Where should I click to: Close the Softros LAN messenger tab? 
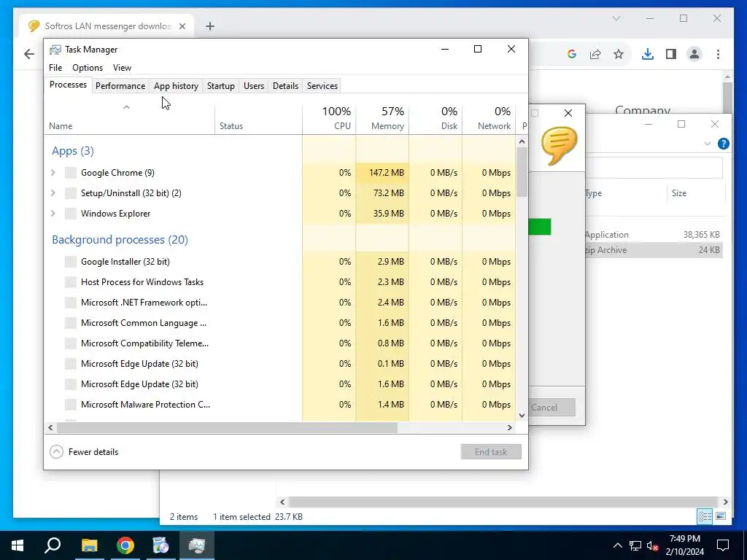point(182,26)
